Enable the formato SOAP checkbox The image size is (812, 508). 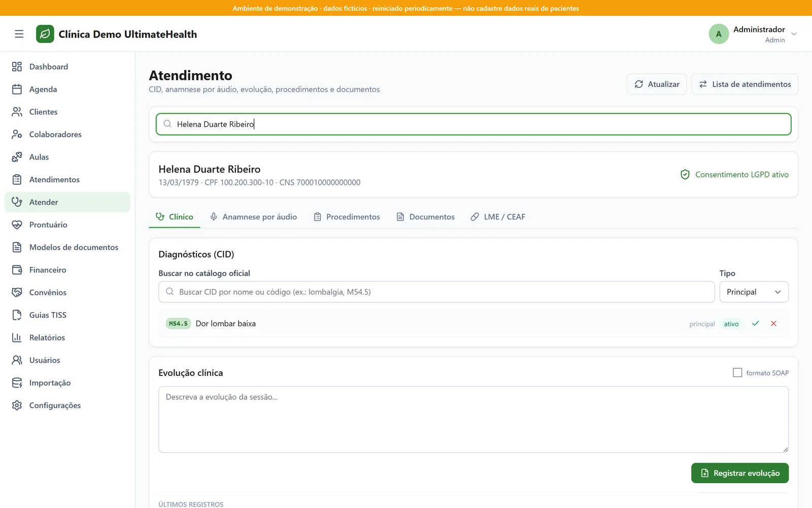tap(737, 373)
